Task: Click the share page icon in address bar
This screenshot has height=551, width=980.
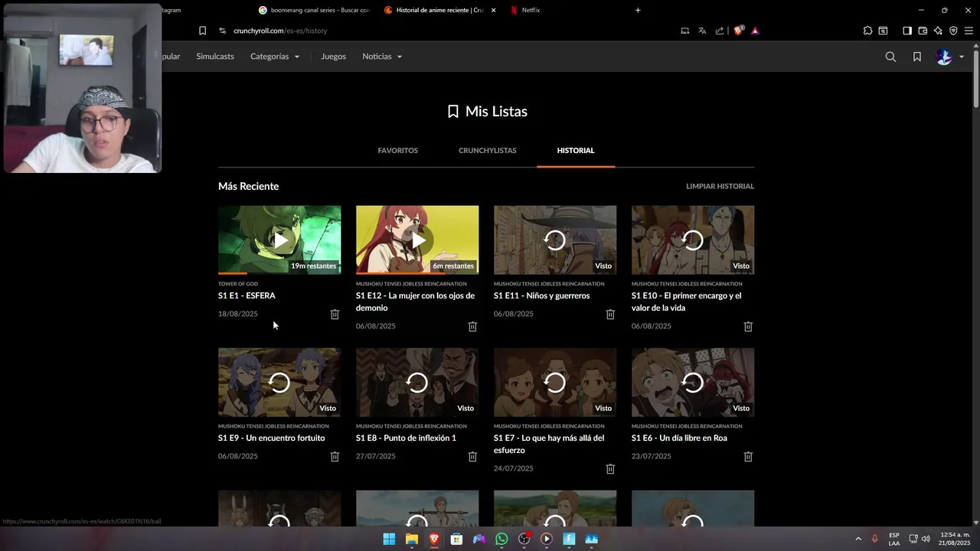Action: coord(720,31)
